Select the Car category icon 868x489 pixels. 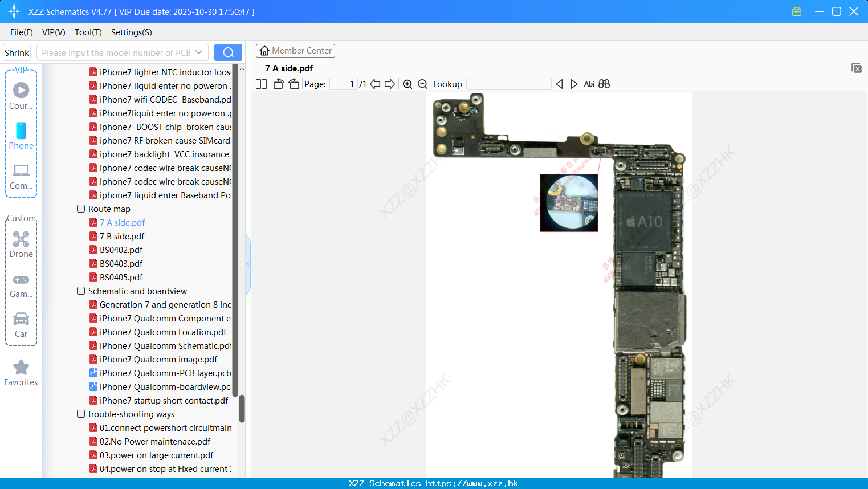click(x=21, y=325)
